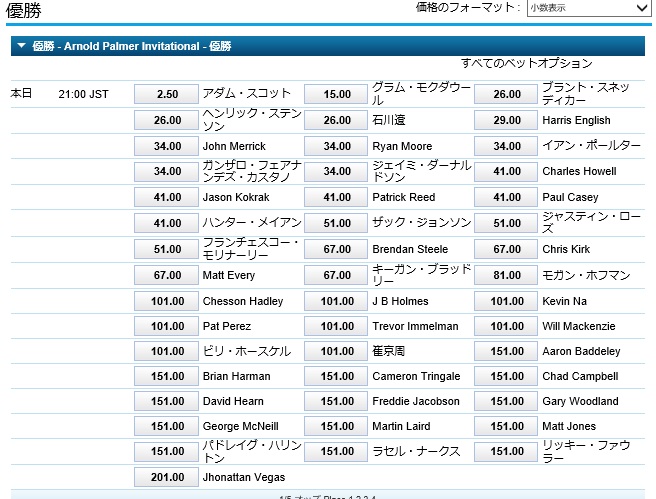This screenshot has width=656, height=499.
Task: Pick 67.00 odds for Brendan Steele
Action: (336, 249)
